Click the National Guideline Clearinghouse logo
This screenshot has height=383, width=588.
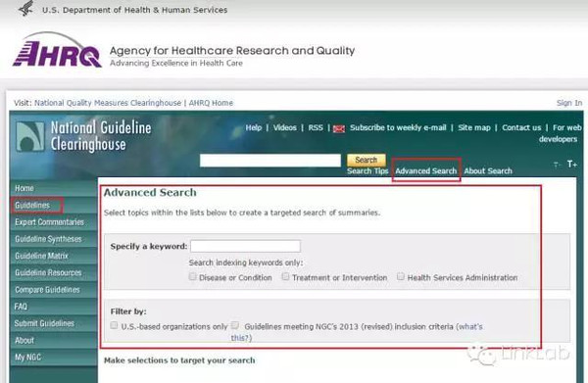83,137
